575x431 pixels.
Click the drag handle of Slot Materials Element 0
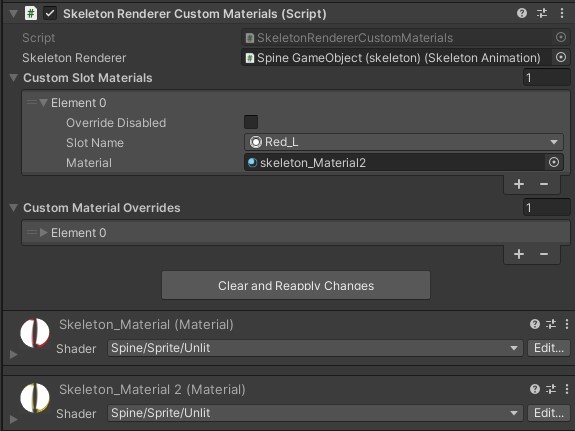pyautogui.click(x=32, y=102)
